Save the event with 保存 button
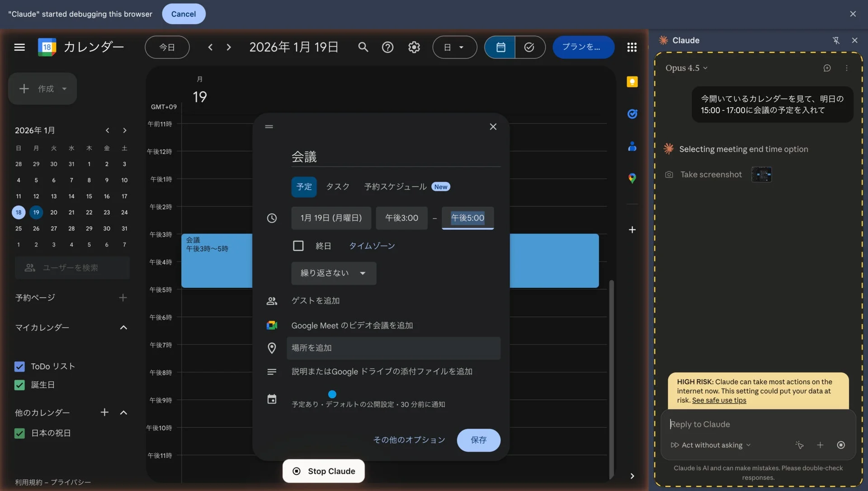 pos(478,440)
